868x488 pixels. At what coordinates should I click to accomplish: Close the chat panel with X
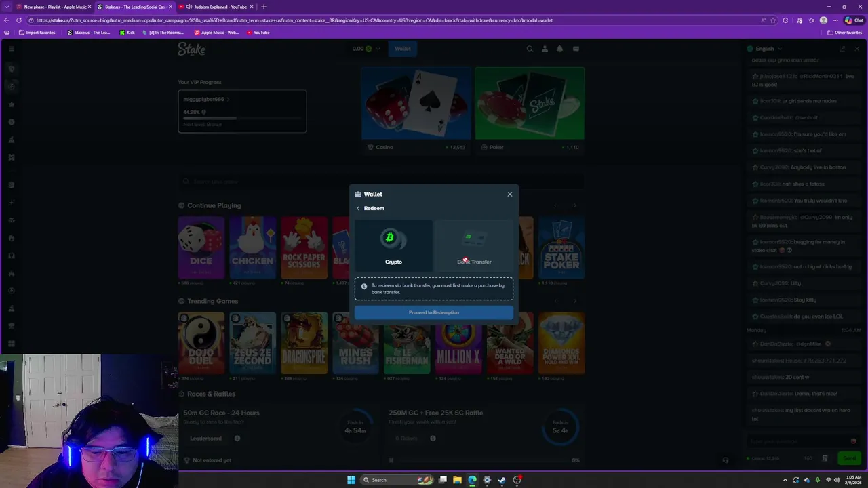[x=856, y=49]
